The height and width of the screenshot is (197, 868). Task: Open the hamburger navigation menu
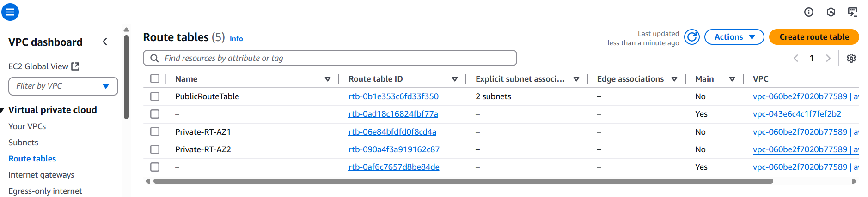[10, 12]
